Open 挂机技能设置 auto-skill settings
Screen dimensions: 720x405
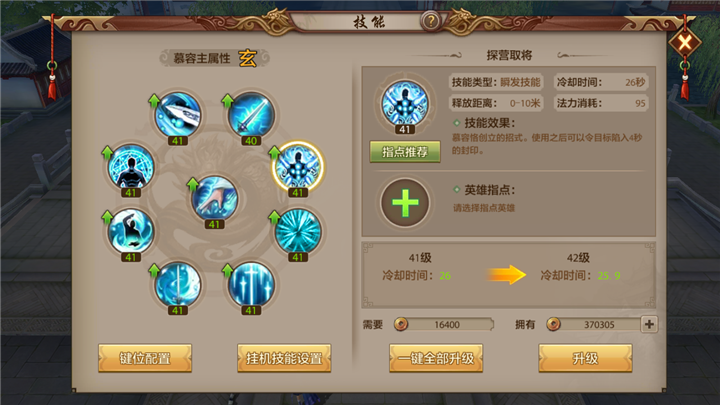point(284,358)
